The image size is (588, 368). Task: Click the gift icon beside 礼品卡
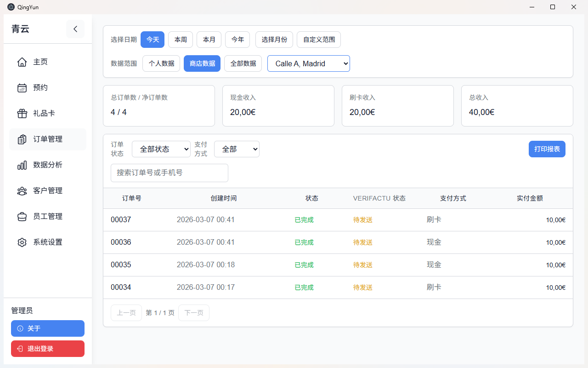pyautogui.click(x=22, y=114)
